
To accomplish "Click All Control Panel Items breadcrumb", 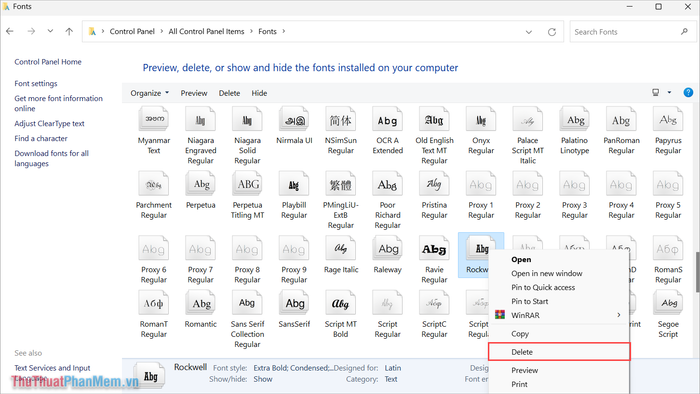I will click(x=206, y=31).
